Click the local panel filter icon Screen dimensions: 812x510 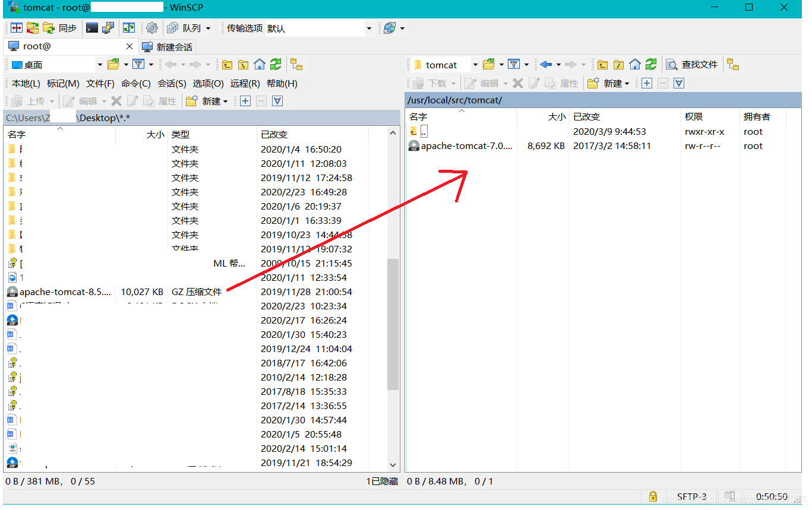point(138,65)
